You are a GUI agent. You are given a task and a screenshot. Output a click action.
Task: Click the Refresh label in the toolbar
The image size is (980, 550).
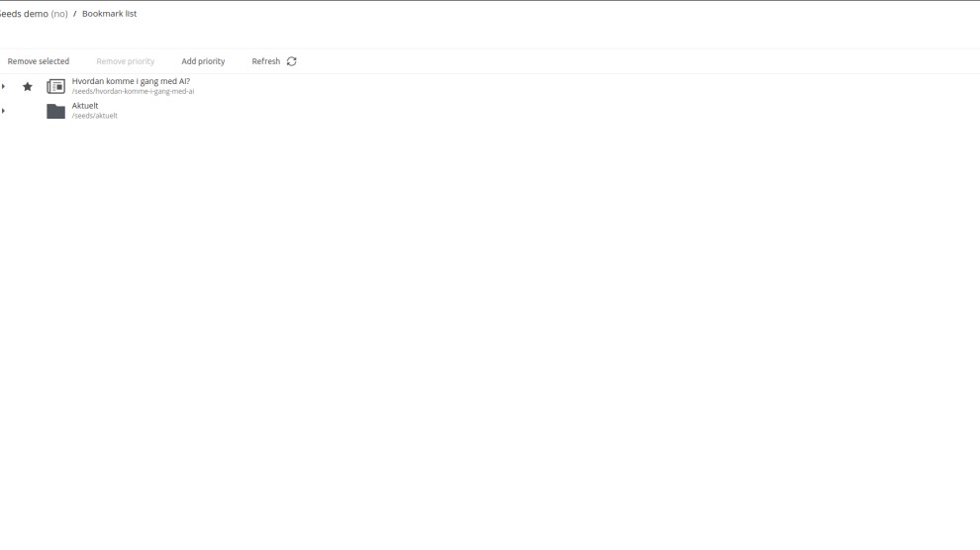(265, 61)
